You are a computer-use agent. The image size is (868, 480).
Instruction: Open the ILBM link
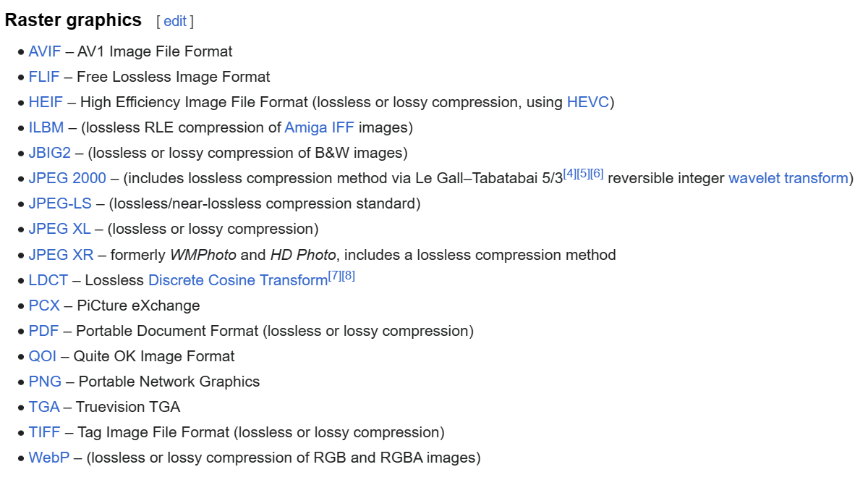(x=46, y=127)
